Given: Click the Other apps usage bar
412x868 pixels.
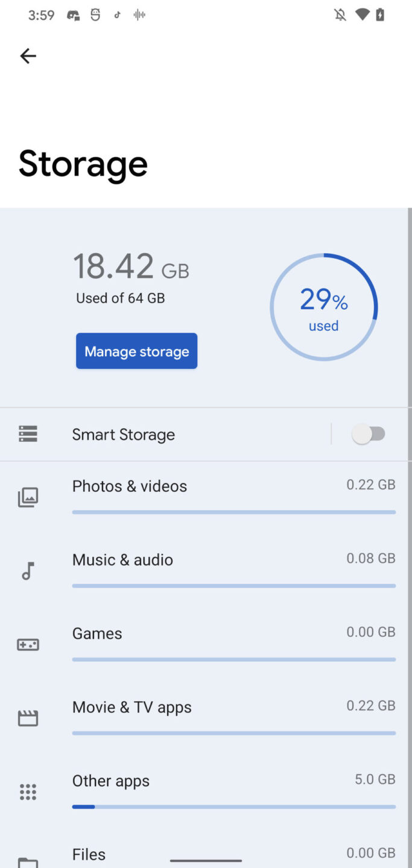Looking at the screenshot, I should tap(234, 807).
